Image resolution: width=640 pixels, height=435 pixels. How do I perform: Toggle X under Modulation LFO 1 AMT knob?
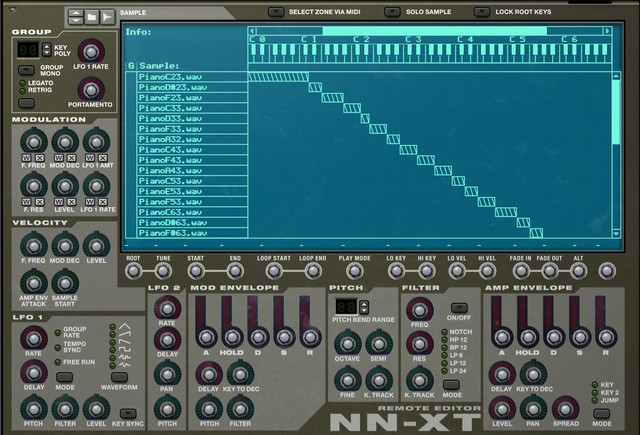coord(103,158)
